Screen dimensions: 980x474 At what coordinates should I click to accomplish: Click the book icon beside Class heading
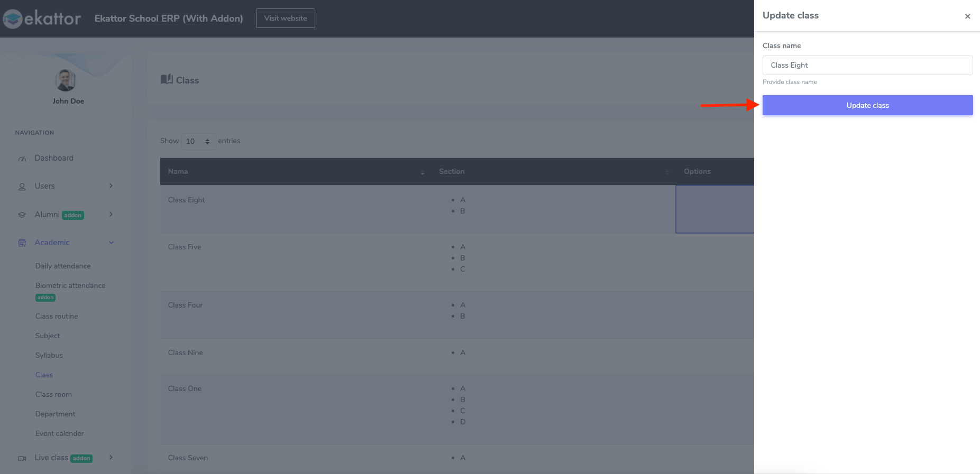[x=167, y=79]
